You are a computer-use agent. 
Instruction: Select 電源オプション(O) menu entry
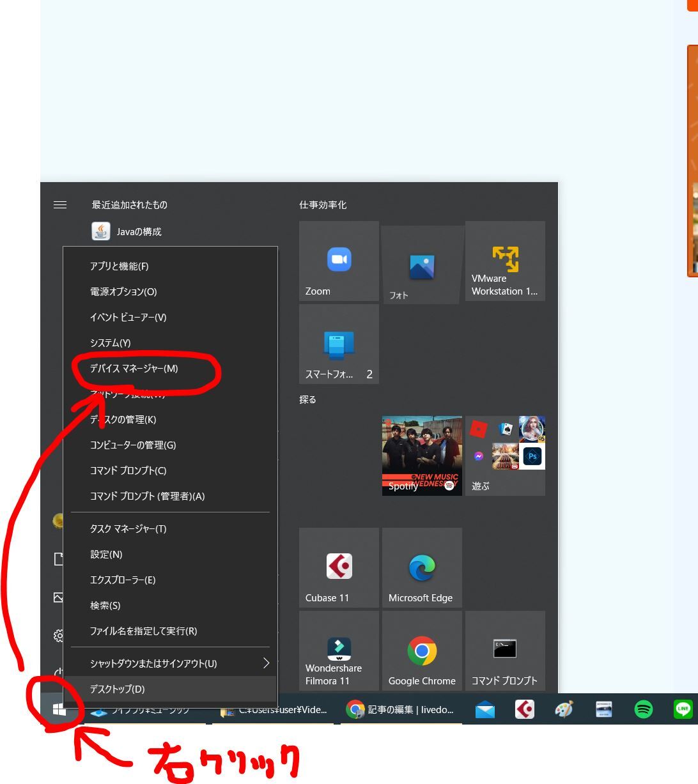(x=170, y=291)
